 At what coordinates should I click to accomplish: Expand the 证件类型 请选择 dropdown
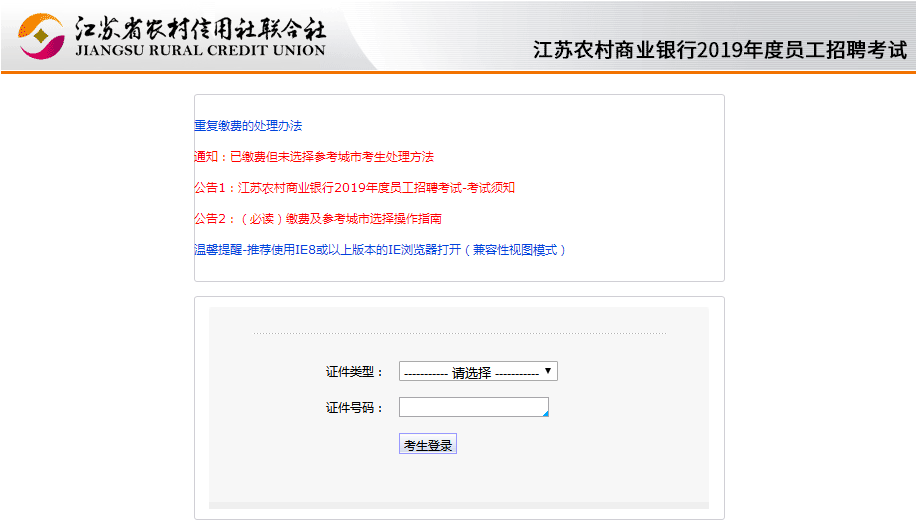(478, 371)
